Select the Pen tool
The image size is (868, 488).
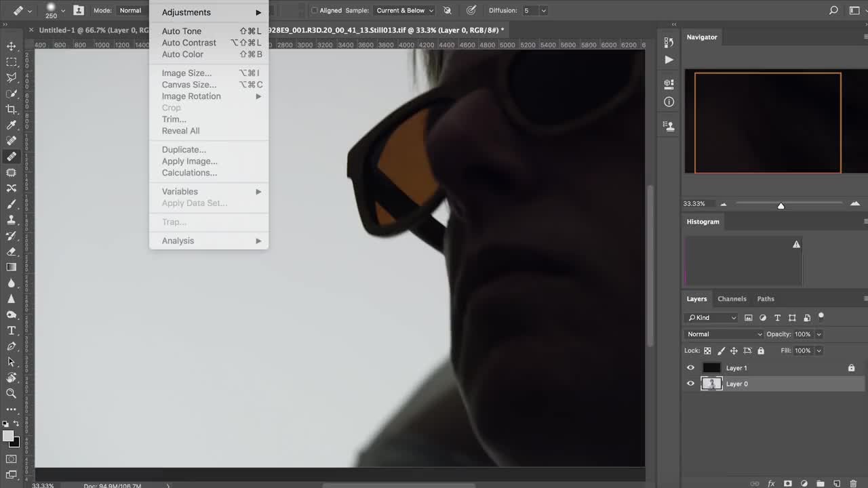pos(11,346)
